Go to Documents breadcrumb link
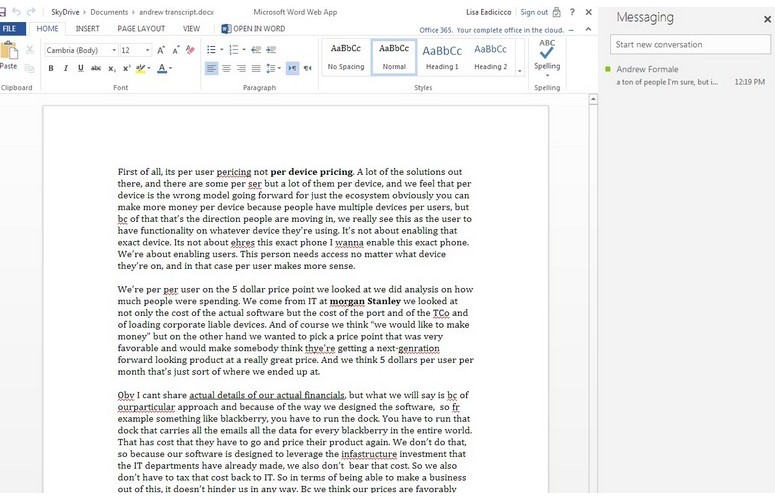This screenshot has height=500, width=775. [109, 12]
